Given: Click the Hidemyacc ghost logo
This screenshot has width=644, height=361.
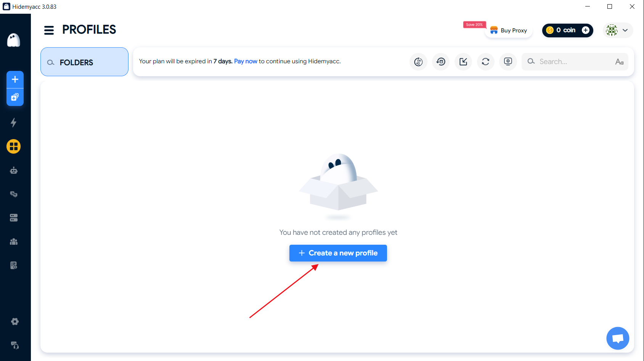Looking at the screenshot, I should (x=14, y=40).
